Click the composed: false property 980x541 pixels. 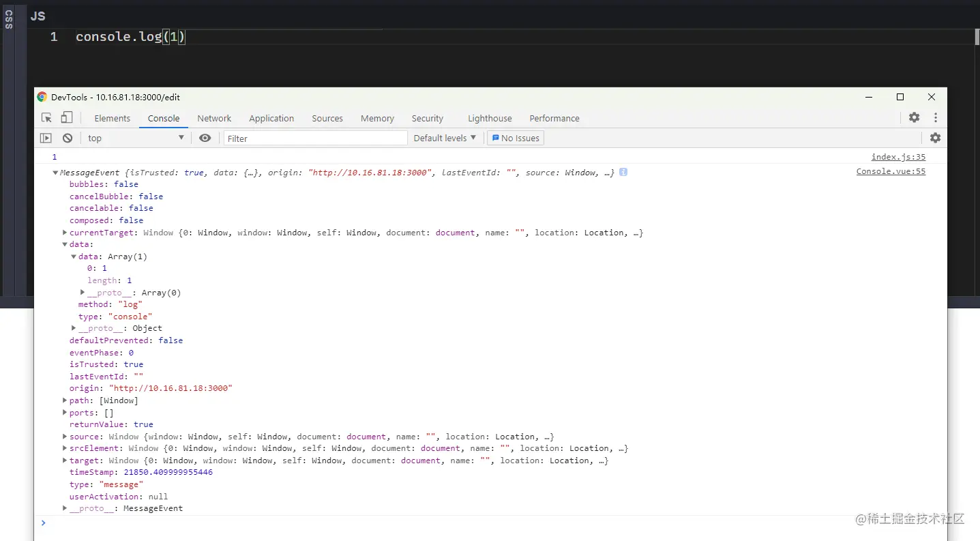click(106, 220)
